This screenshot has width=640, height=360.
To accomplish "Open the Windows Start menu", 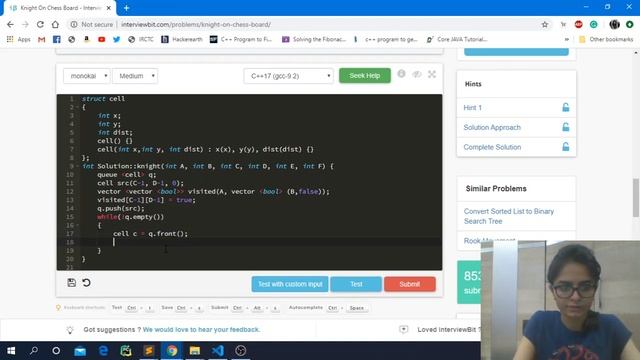I will pyautogui.click(x=11, y=351).
